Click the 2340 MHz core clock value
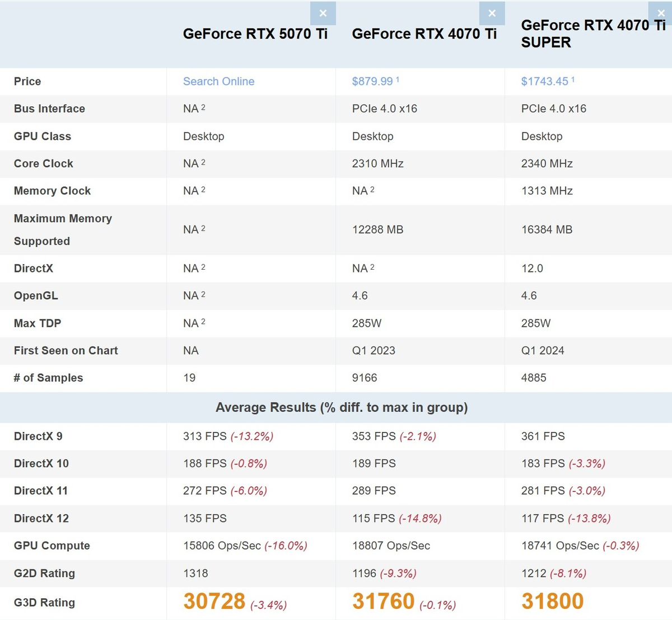 coord(547,163)
